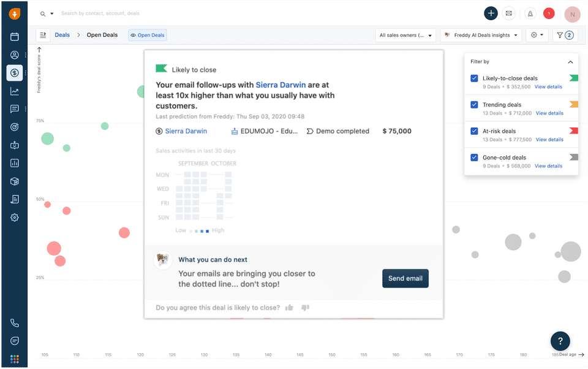Click the Freshworks logo at top left
The width and height of the screenshot is (588, 369).
[x=14, y=14]
